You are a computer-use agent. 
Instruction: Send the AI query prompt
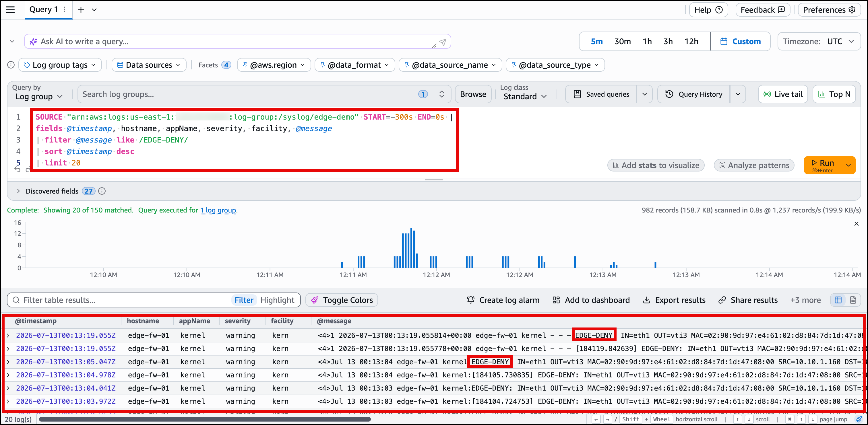[443, 42]
